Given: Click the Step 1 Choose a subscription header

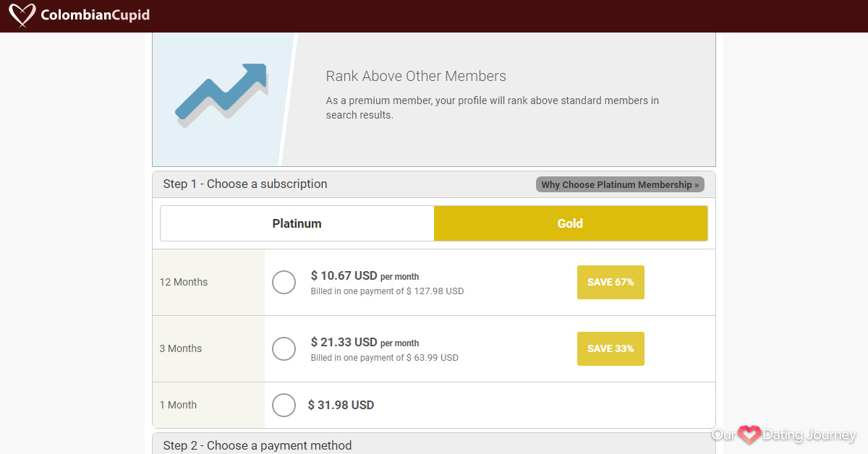Looking at the screenshot, I should point(245,184).
